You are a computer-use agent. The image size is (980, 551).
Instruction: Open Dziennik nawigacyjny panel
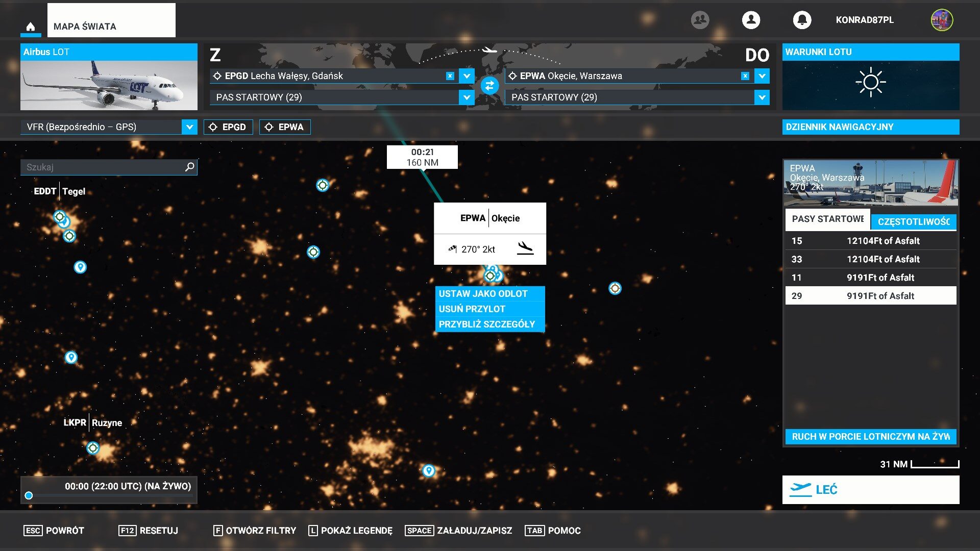point(870,127)
